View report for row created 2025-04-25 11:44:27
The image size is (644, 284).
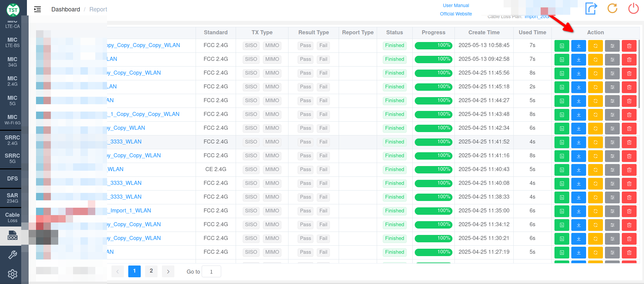(x=562, y=101)
